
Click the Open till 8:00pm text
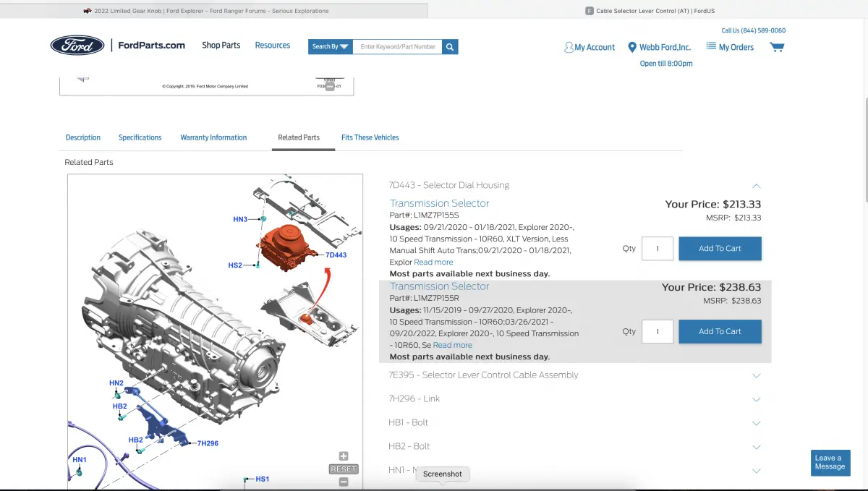point(666,64)
